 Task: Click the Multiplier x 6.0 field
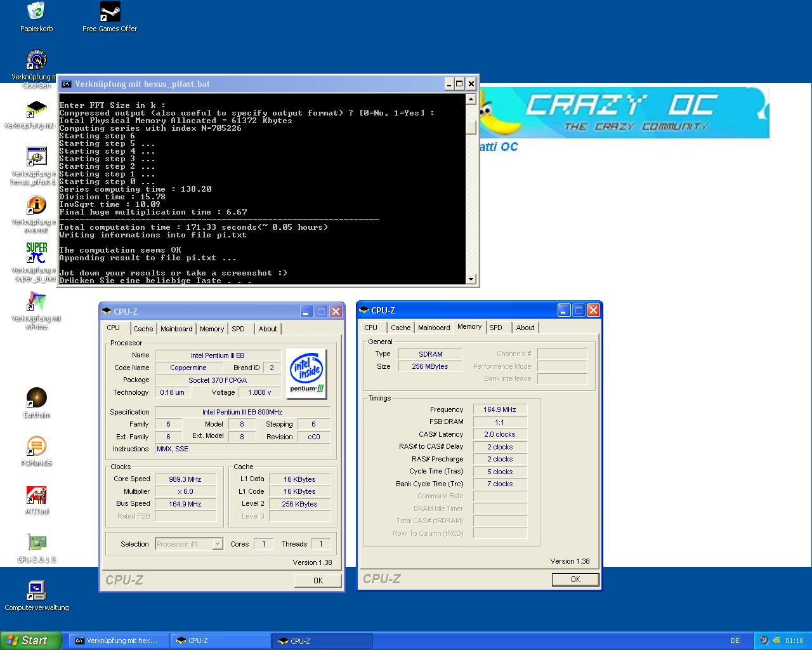(x=185, y=491)
